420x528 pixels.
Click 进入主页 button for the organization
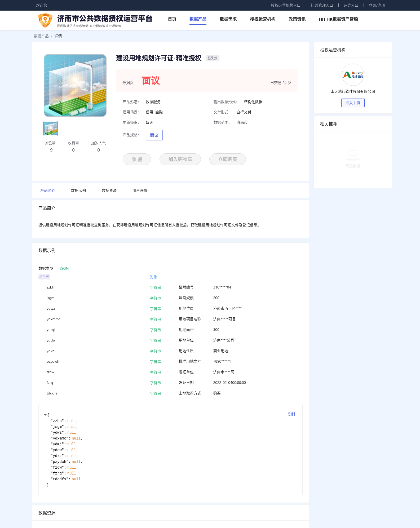click(353, 103)
